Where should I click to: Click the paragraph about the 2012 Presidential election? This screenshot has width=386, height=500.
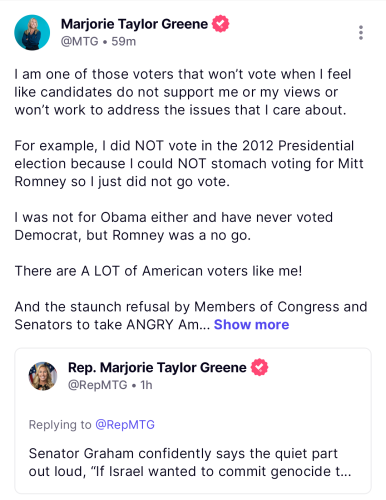click(189, 164)
